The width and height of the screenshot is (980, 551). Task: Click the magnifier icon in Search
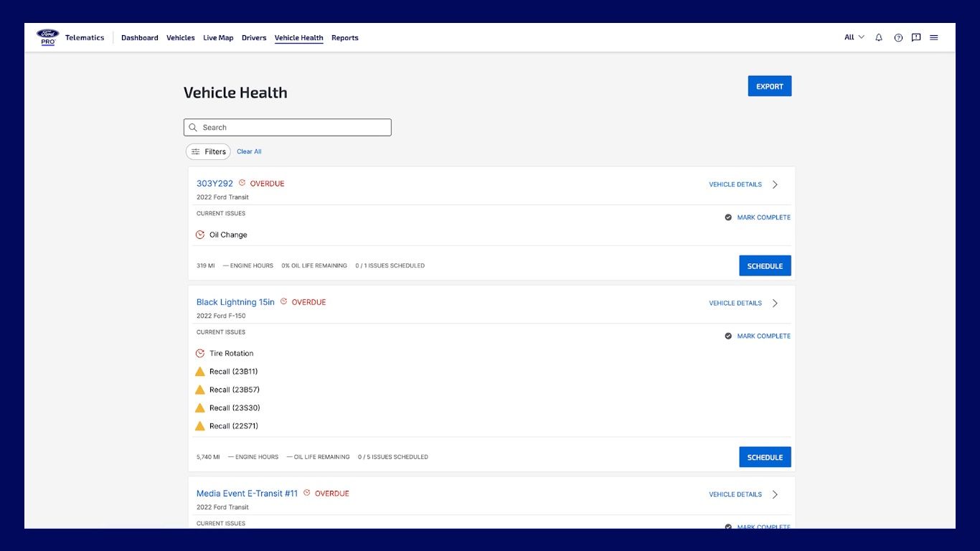[193, 128]
